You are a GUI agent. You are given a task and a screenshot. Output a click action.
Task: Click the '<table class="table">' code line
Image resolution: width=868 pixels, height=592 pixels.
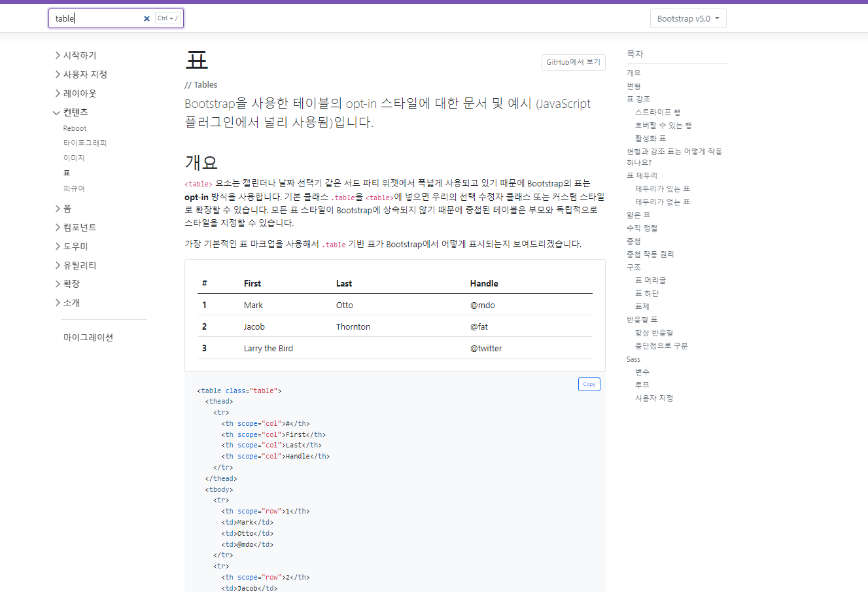pos(239,391)
